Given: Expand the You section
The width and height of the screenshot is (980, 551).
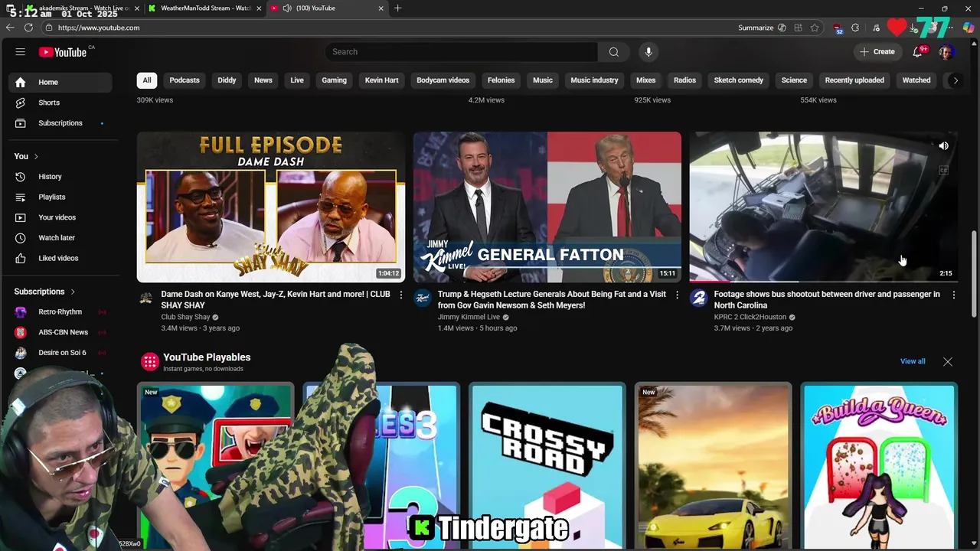Looking at the screenshot, I should 26,156.
